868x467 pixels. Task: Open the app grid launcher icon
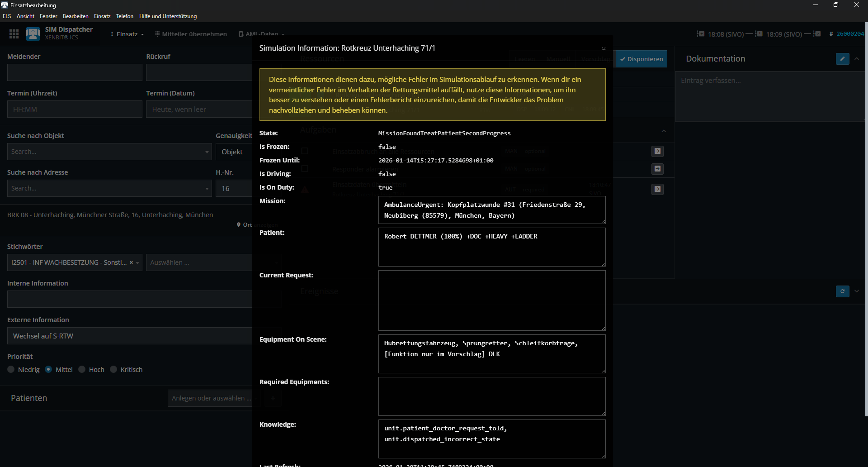coord(14,34)
